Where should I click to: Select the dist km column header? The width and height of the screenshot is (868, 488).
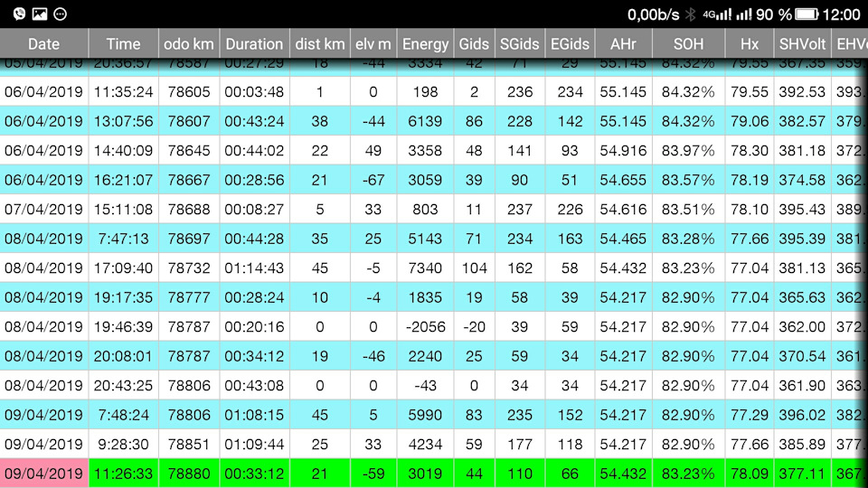click(x=319, y=43)
